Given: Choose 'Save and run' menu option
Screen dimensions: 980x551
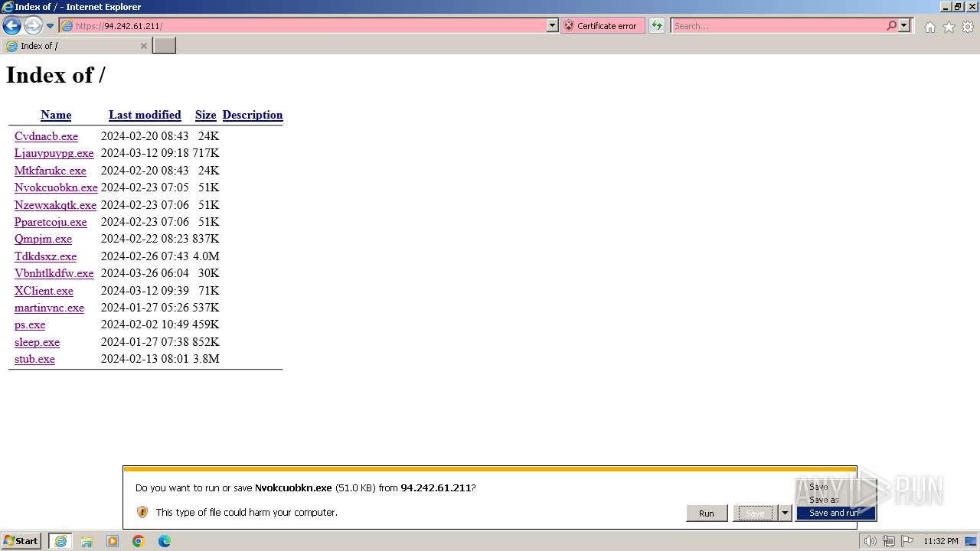Looking at the screenshot, I should click(835, 513).
